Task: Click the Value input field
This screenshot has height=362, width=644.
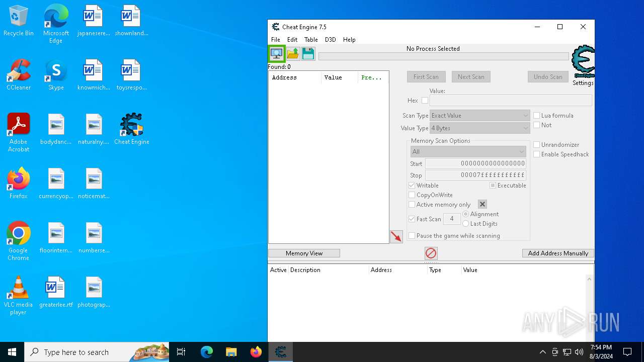Action: point(511,101)
